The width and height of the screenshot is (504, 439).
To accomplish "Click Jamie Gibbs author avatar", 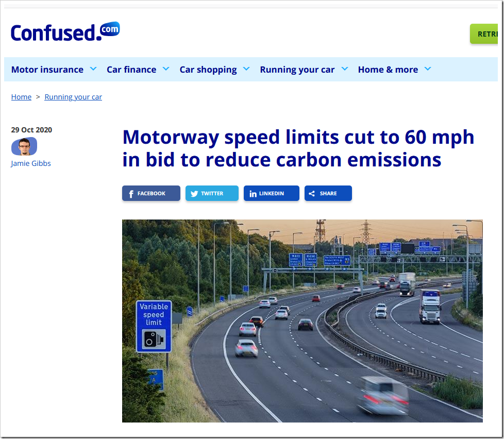I will pyautogui.click(x=24, y=146).
